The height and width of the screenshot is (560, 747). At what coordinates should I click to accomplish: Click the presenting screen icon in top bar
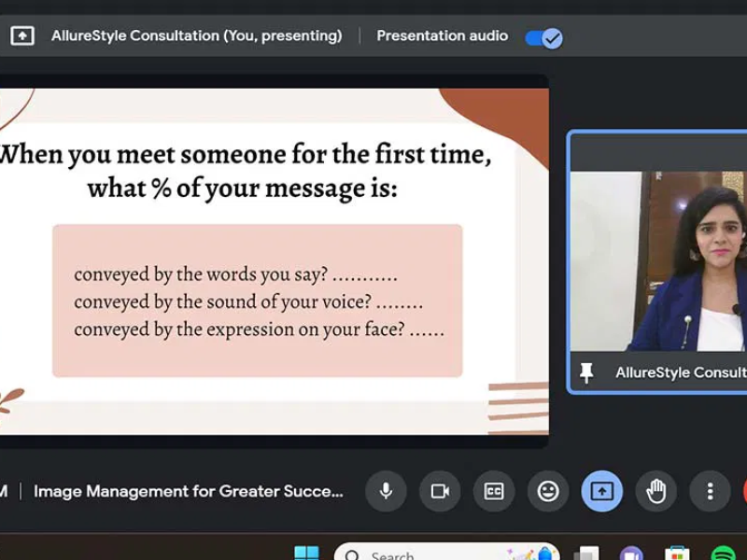click(x=22, y=35)
